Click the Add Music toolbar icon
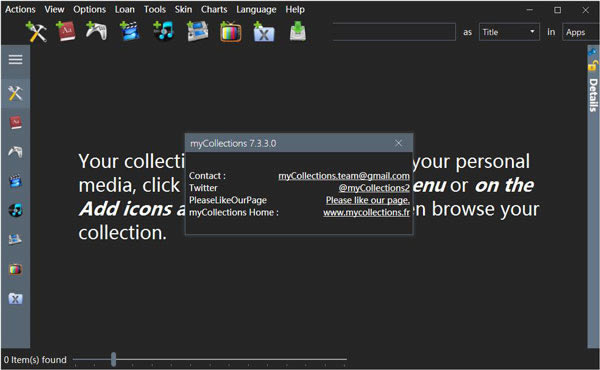Screen dimensions: 600x370 [x=163, y=31]
